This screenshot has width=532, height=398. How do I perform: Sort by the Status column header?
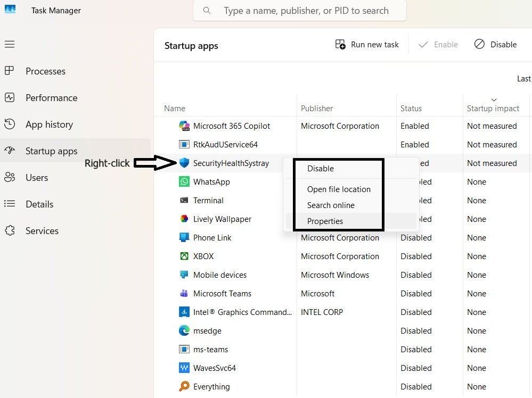click(x=411, y=108)
